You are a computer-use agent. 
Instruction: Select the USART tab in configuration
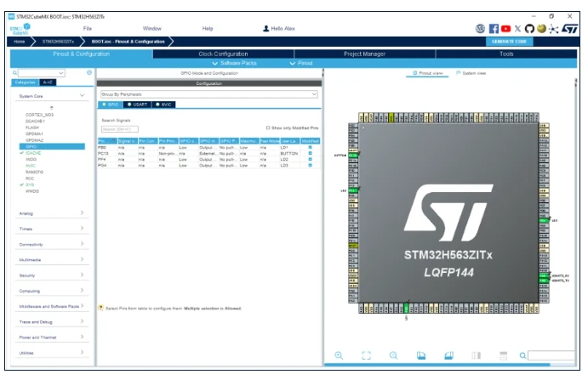click(137, 105)
